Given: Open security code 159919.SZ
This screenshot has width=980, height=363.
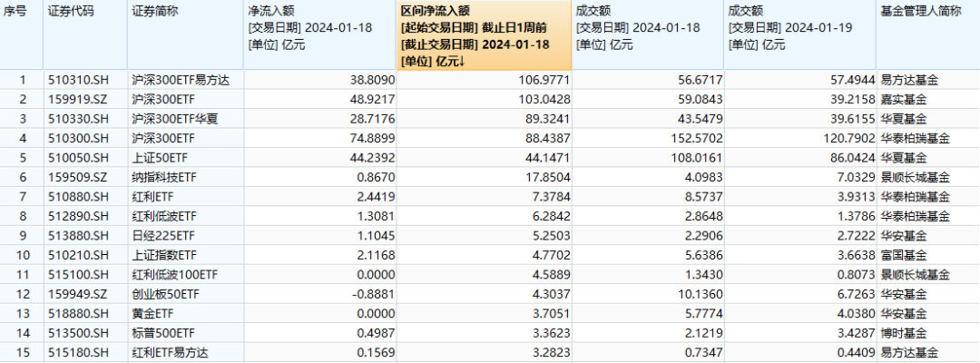Looking at the screenshot, I should coord(75,99).
